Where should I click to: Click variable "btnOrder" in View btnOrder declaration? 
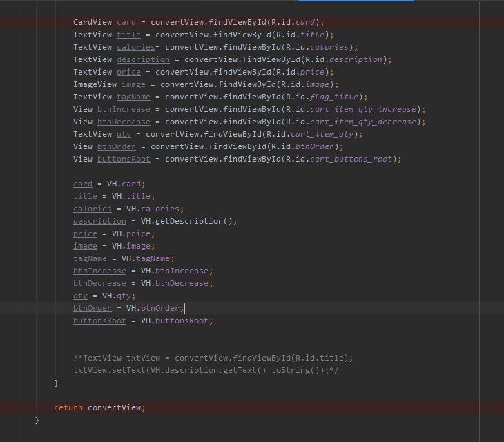point(117,147)
